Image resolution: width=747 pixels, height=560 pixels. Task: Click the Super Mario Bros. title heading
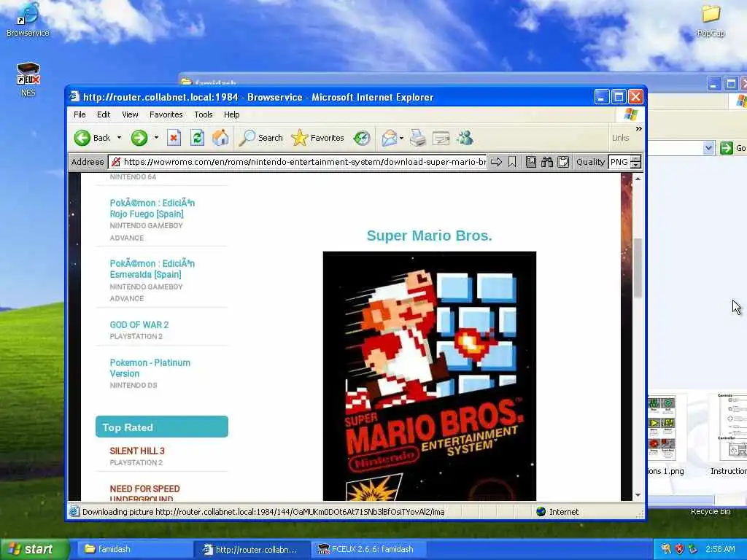click(x=429, y=236)
